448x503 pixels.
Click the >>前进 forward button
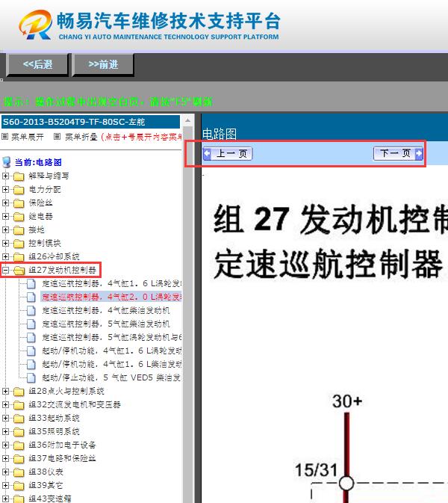pos(103,64)
